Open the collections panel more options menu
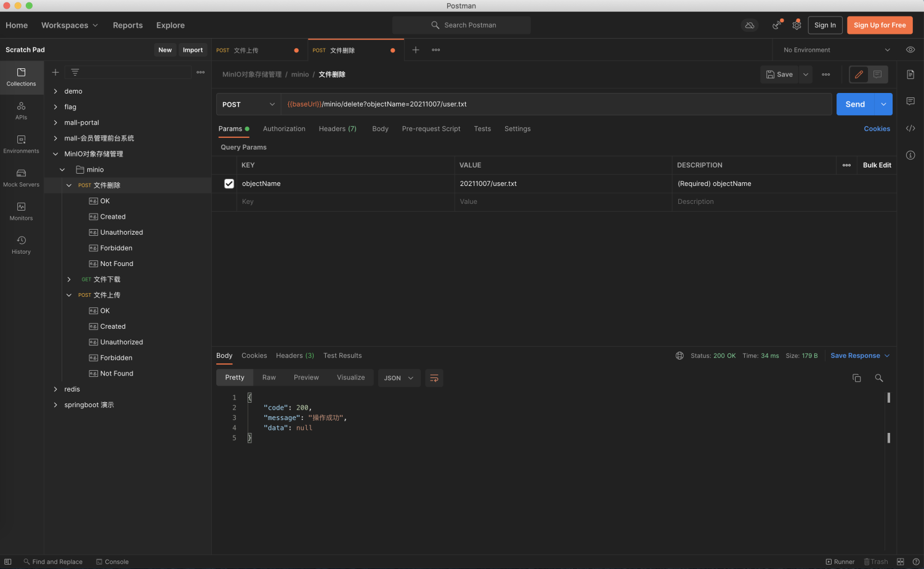Viewport: 924px width, 569px height. point(201,72)
